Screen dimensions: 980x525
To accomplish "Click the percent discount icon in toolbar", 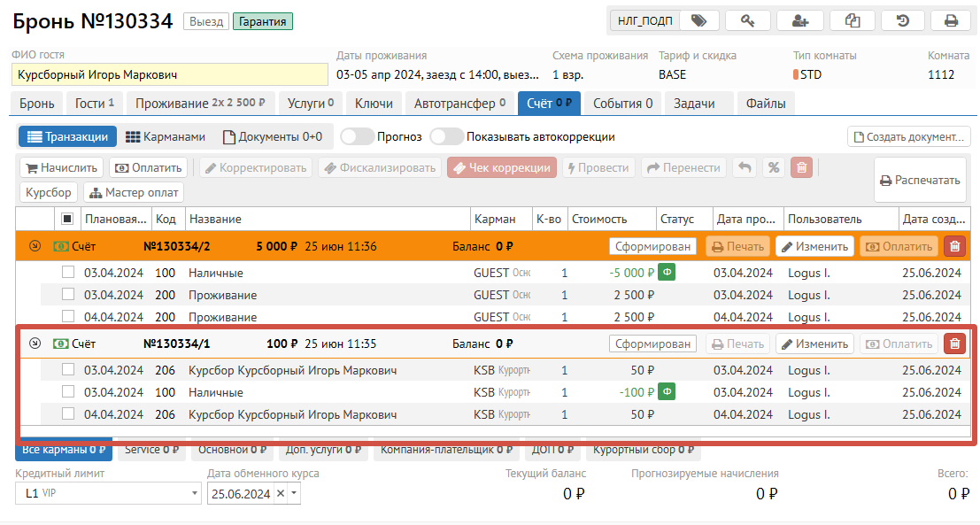I will 773,167.
